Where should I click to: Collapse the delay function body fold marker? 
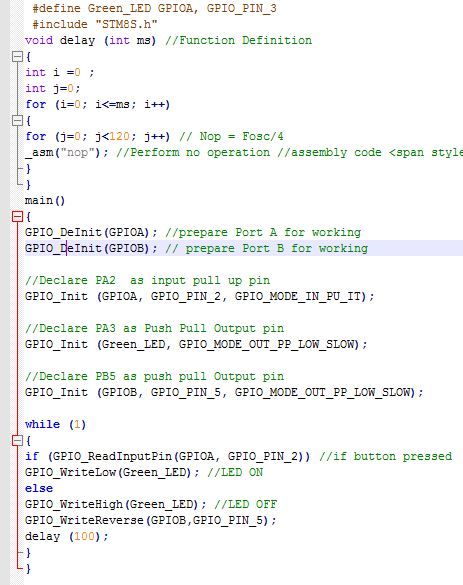pyautogui.click(x=18, y=57)
